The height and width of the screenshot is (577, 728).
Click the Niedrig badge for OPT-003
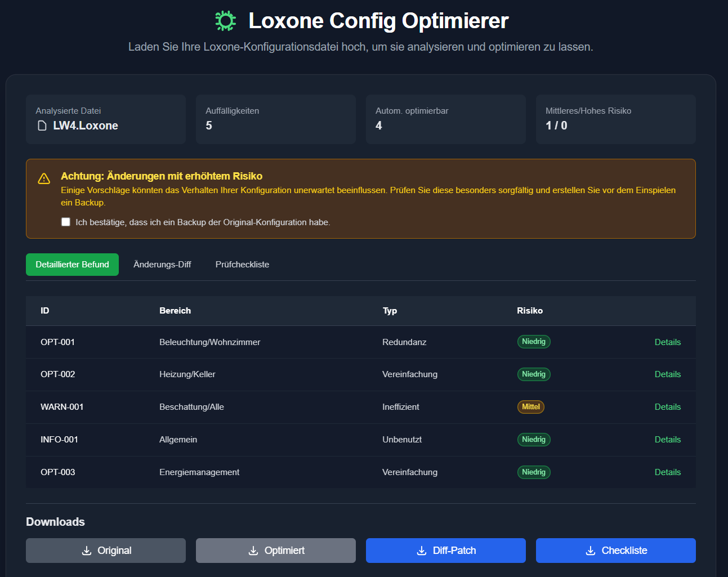click(534, 472)
